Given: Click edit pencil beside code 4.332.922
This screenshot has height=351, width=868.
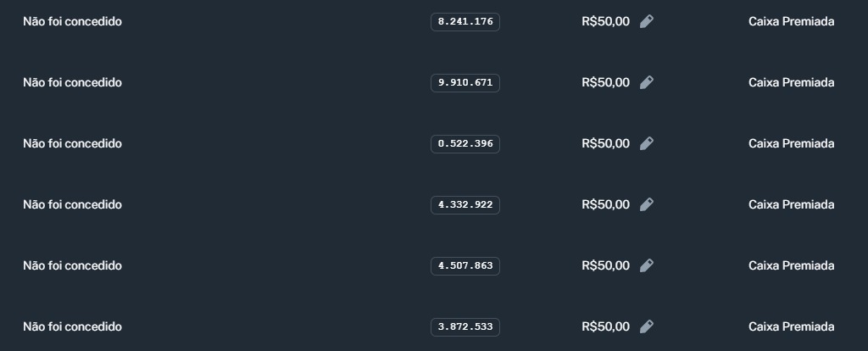Looking at the screenshot, I should point(647,205).
